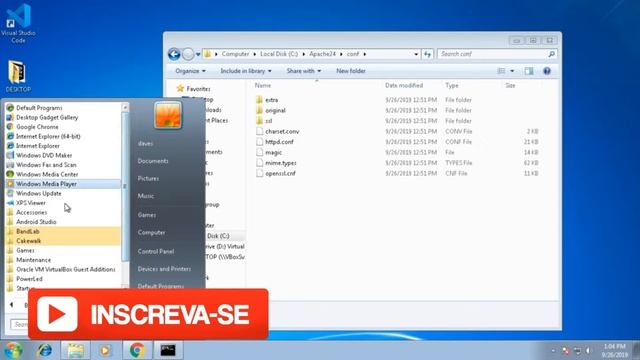Select the openssl.cnf file
Viewport: 640px width, 360px height.
tap(280, 173)
